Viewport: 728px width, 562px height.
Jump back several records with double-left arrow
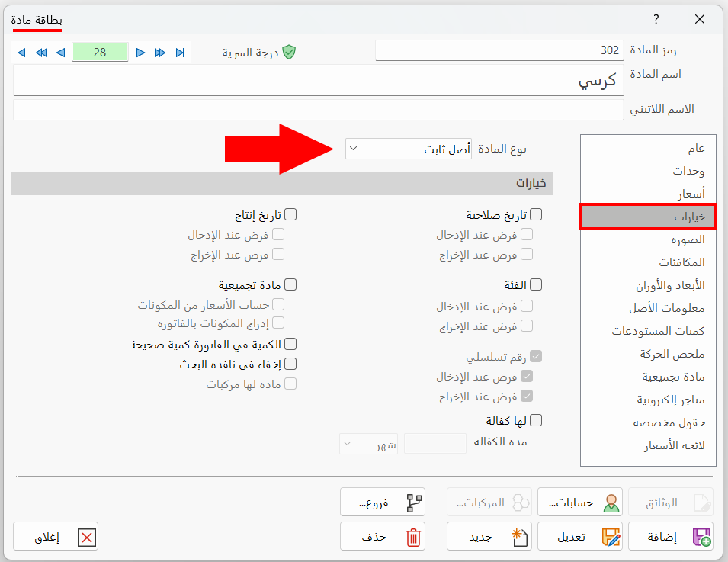coord(41,53)
